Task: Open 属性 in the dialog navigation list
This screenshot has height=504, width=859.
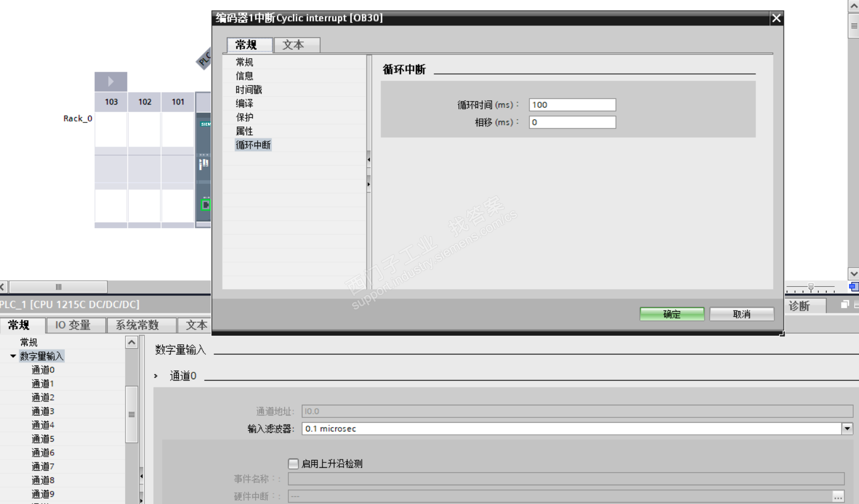Action: coord(244,131)
